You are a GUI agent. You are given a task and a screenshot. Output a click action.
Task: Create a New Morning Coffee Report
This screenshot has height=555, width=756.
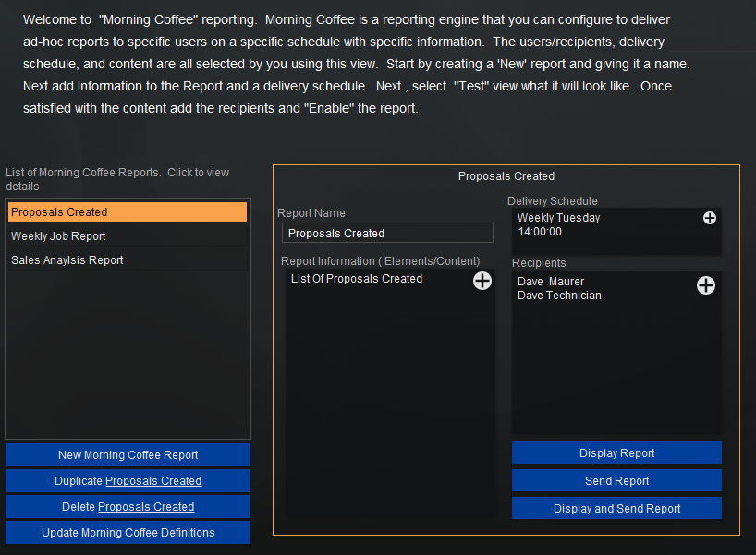(128, 455)
